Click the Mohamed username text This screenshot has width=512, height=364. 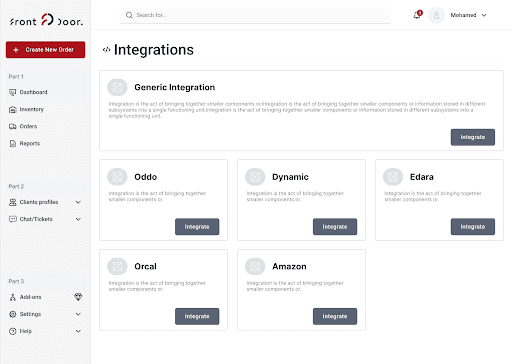tap(463, 15)
